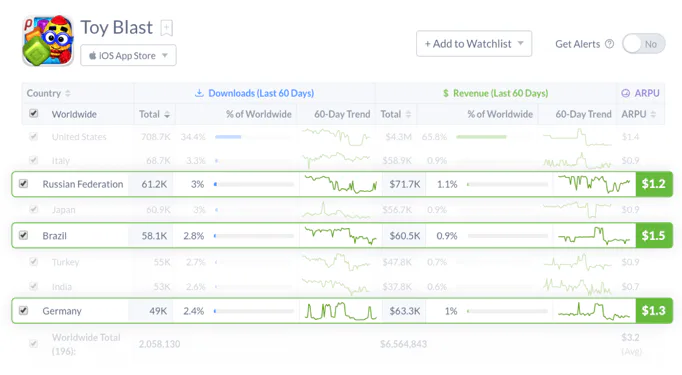Open the iOS App Store dropdown
This screenshot has width=682, height=375.
[x=128, y=56]
